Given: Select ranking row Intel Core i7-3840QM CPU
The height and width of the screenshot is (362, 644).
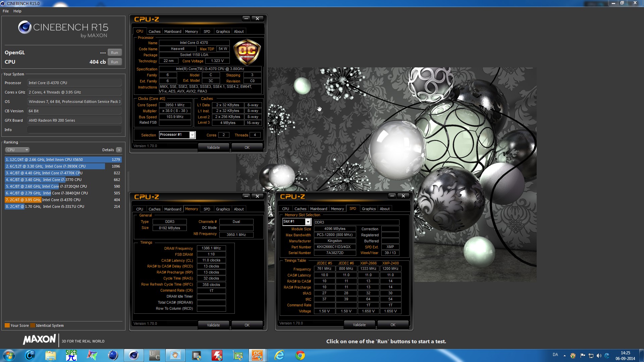Looking at the screenshot, I should click(63, 193).
